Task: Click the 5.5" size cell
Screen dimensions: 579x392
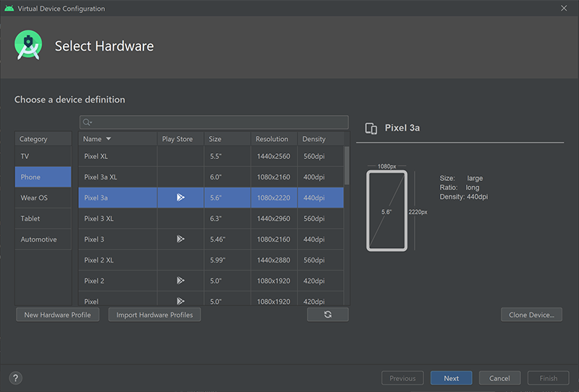Action: point(227,156)
